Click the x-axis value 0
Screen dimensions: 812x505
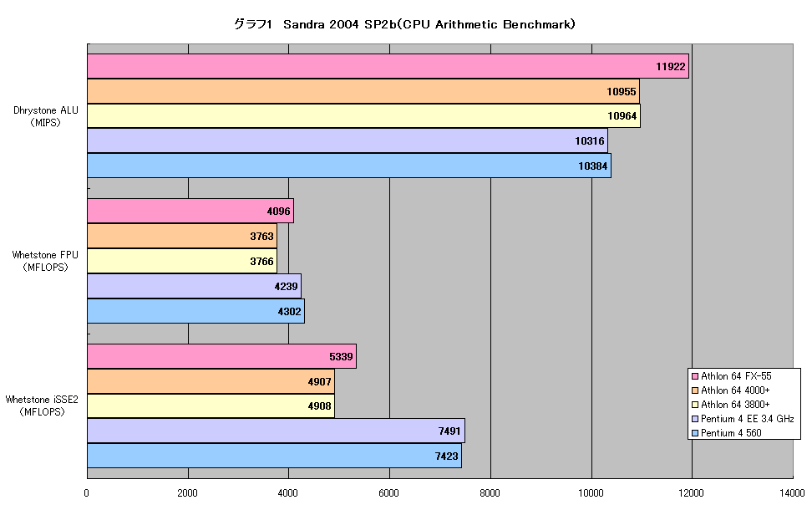point(87,492)
